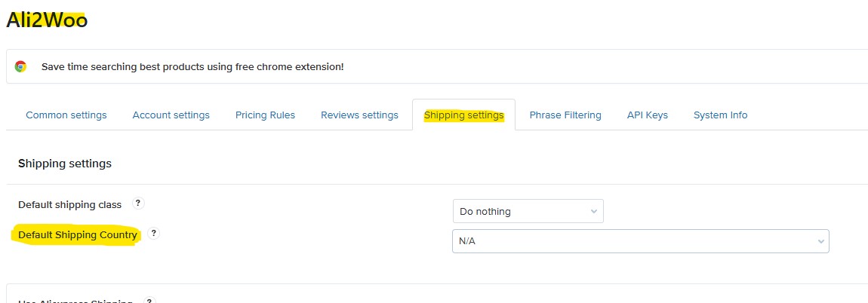
Task: Open the Default shipping class dropdown
Action: [528, 211]
